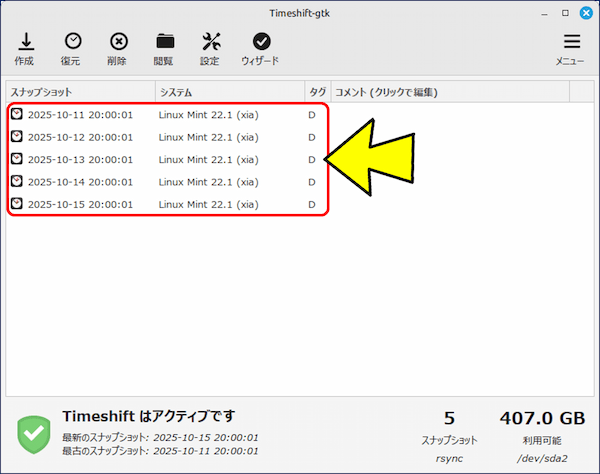Select snapshot 2025-10-13 20:00:01
Viewport: 600px width, 474px height.
[80, 159]
